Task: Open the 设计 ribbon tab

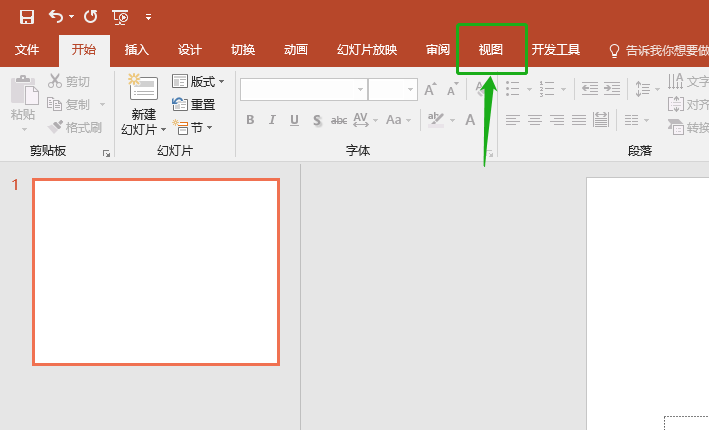Action: click(189, 49)
